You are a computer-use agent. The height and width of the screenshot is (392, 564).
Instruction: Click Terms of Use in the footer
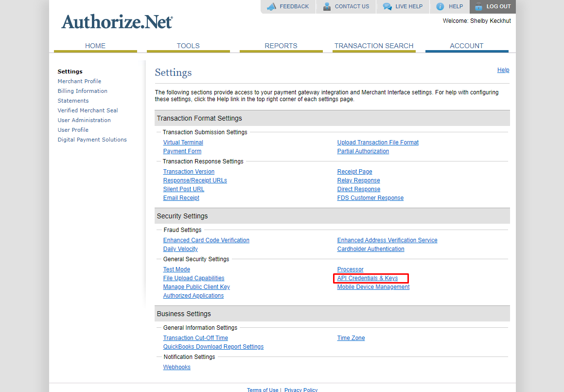pos(263,390)
